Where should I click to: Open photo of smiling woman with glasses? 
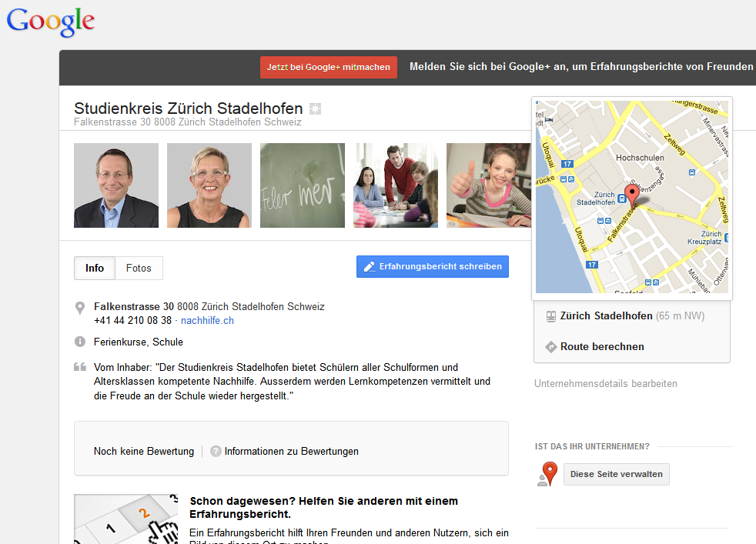209,185
